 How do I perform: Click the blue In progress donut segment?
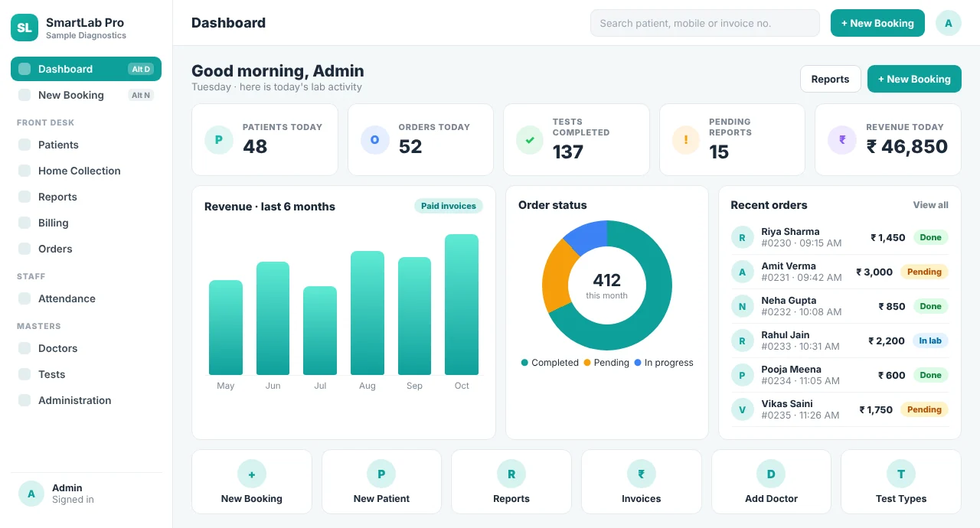[589, 236]
